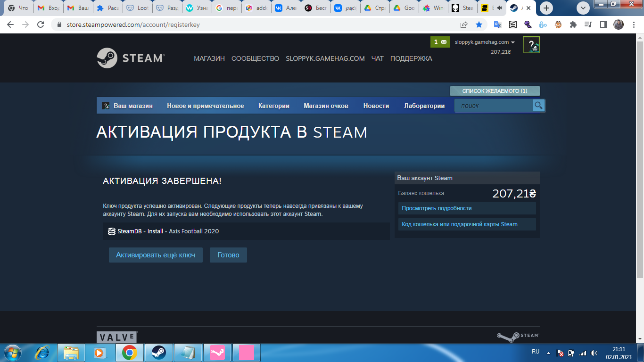Open the Steam logo home link
The image size is (644, 362).
tap(131, 58)
